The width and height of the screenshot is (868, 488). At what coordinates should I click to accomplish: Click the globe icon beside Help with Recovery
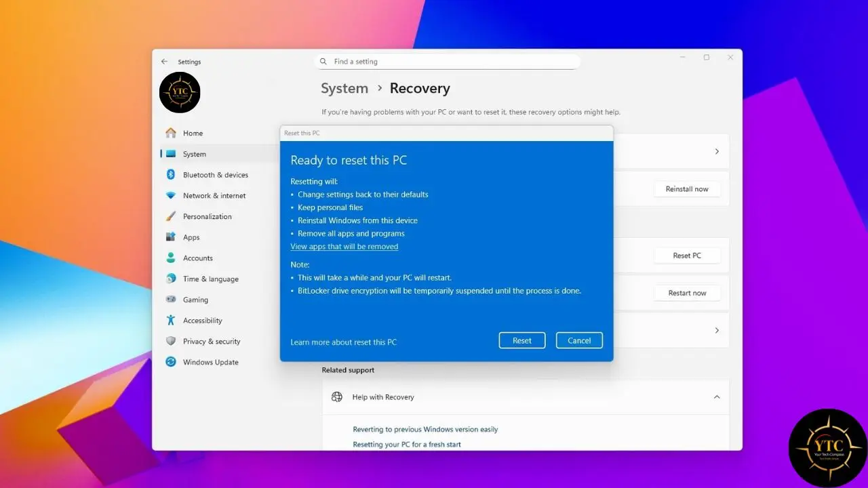coord(337,397)
